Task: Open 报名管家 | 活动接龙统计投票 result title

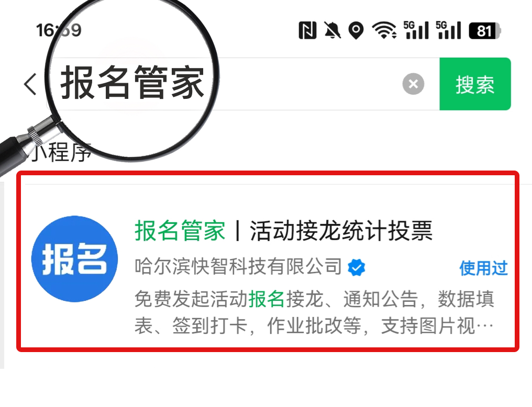Action: 284,230
